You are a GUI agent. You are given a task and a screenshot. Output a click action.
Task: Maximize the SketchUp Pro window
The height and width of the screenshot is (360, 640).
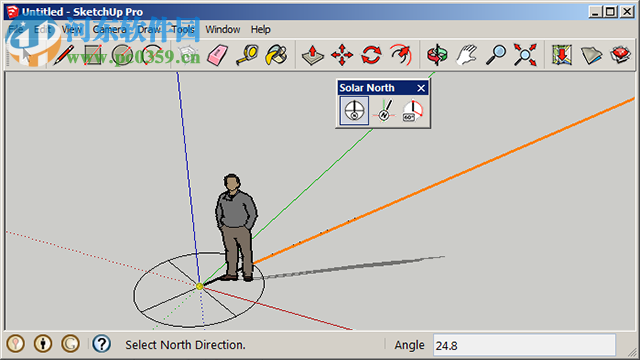click(610, 12)
